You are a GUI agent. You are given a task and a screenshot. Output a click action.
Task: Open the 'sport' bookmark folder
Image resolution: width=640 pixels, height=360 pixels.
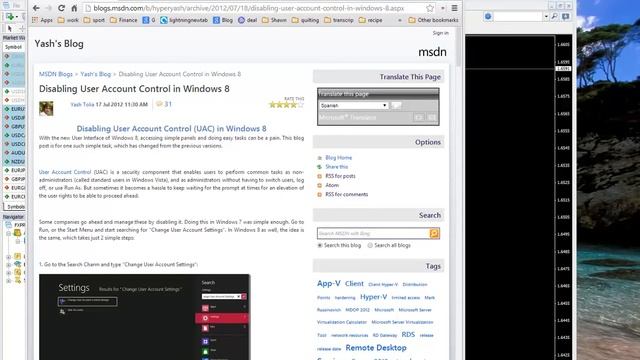tap(94, 20)
